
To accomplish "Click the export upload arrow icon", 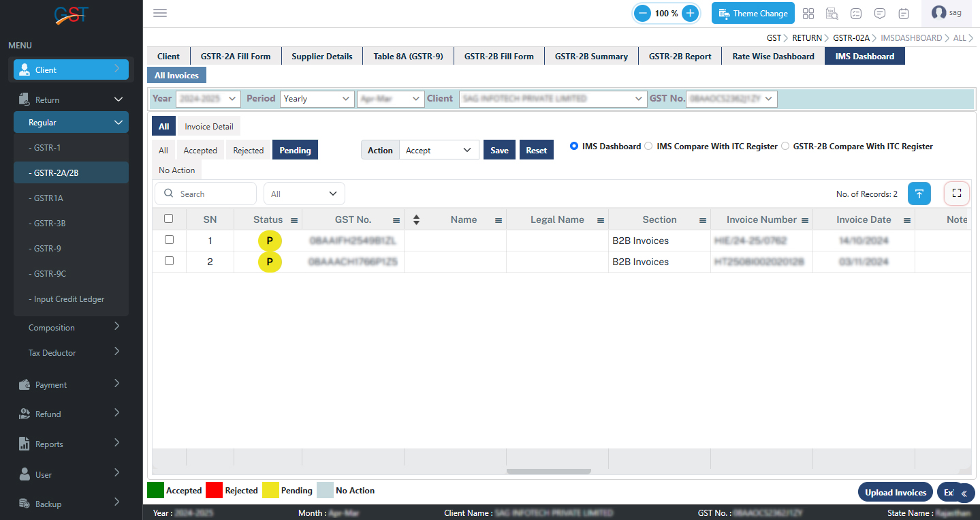I will 919,194.
